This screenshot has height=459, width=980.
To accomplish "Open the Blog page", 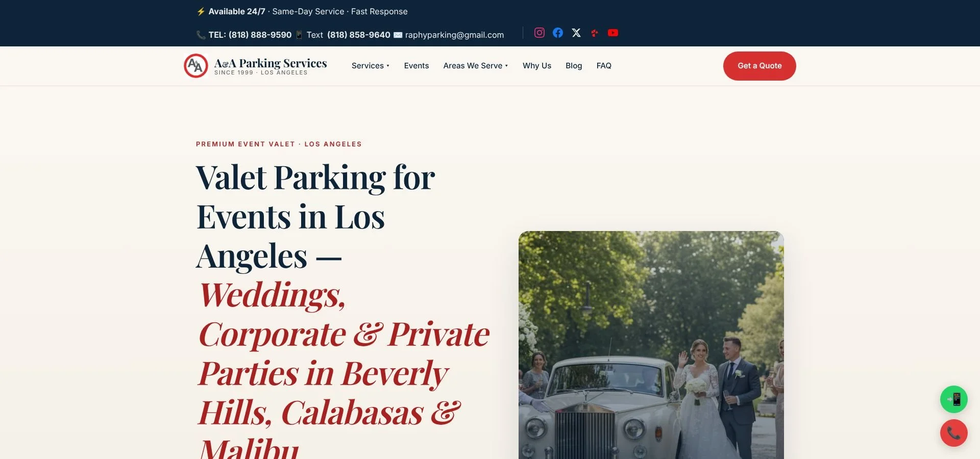I will point(574,66).
